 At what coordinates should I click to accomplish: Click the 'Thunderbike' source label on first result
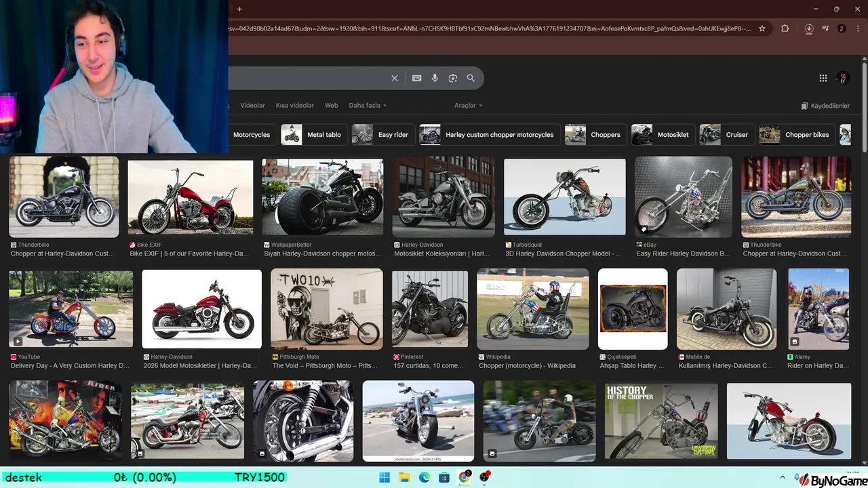[x=33, y=245]
